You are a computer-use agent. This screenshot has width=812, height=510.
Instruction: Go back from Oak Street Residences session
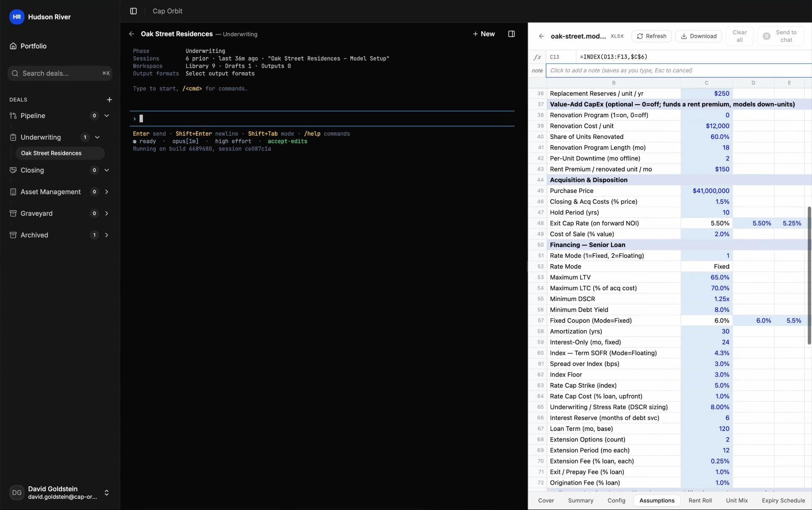click(x=132, y=34)
